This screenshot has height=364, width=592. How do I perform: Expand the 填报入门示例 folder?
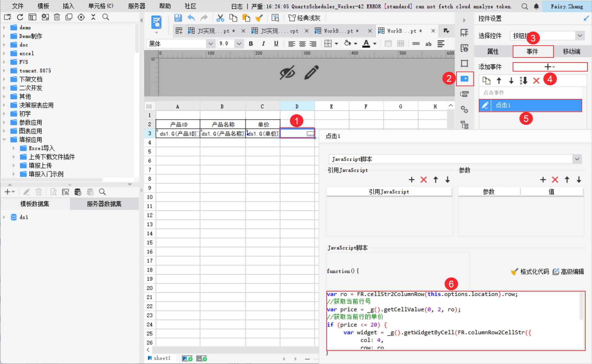pos(13,174)
